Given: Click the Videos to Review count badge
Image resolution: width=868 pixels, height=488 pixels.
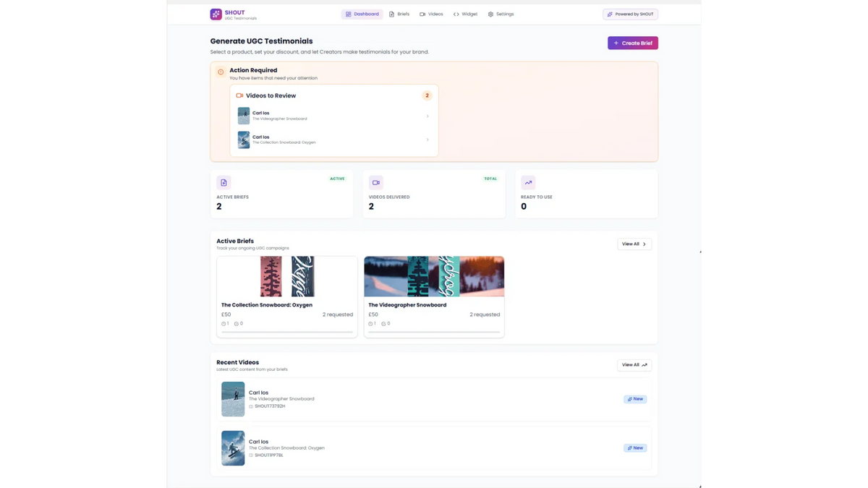Looking at the screenshot, I should click(427, 95).
